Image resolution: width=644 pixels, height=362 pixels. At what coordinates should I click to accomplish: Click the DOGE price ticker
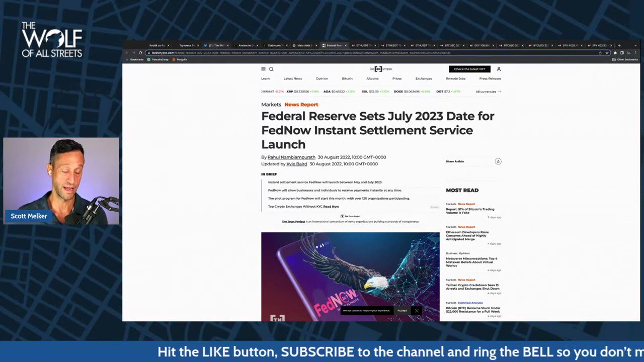pos(413,92)
